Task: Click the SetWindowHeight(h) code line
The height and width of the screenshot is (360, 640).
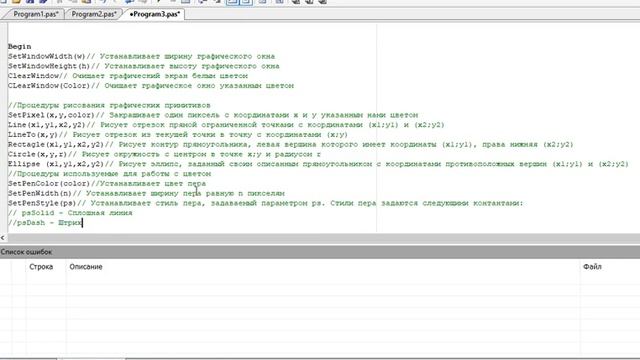Action: click(x=144, y=66)
